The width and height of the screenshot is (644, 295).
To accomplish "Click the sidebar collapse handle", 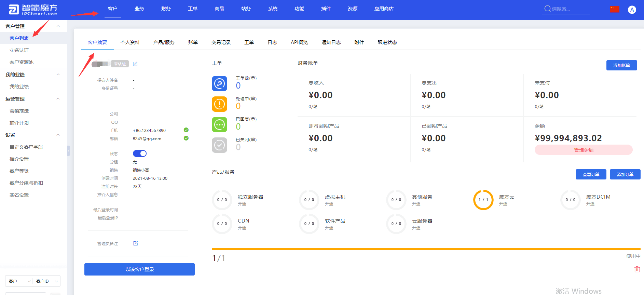I will click(x=69, y=150).
